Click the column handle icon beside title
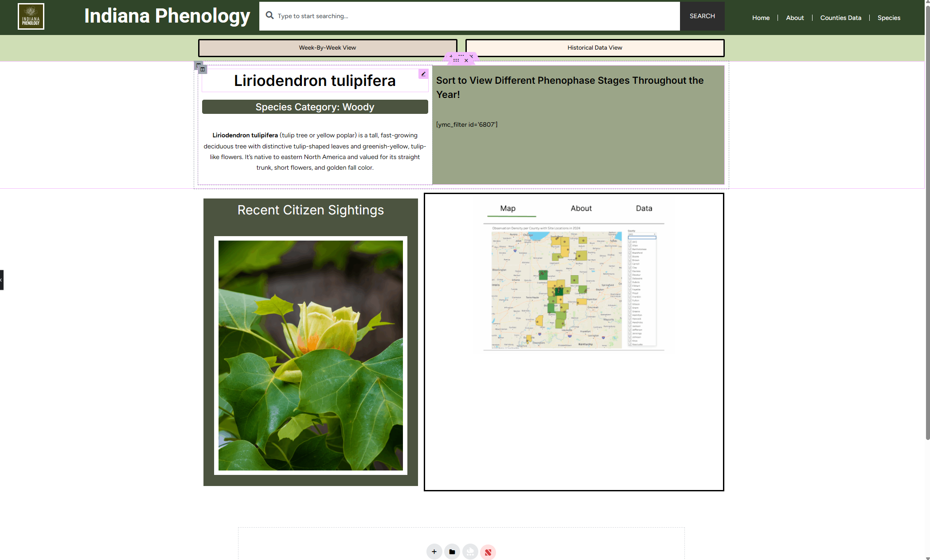The width and height of the screenshot is (930, 560). (203, 69)
